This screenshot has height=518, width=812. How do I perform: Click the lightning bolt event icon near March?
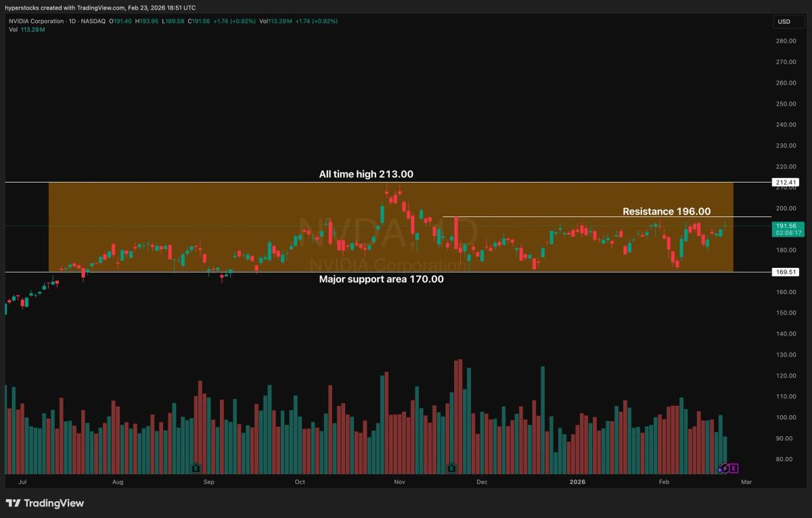[724, 469]
